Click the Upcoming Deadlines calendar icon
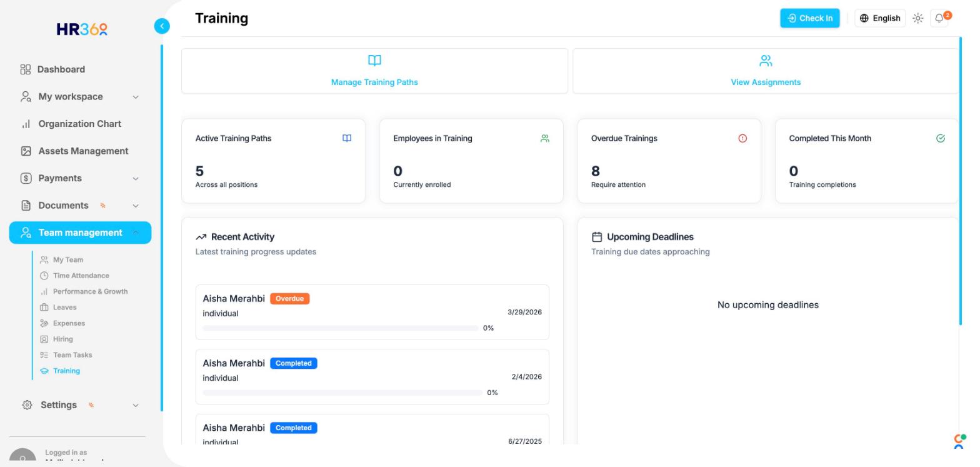The width and height of the screenshot is (980, 467). click(x=597, y=237)
